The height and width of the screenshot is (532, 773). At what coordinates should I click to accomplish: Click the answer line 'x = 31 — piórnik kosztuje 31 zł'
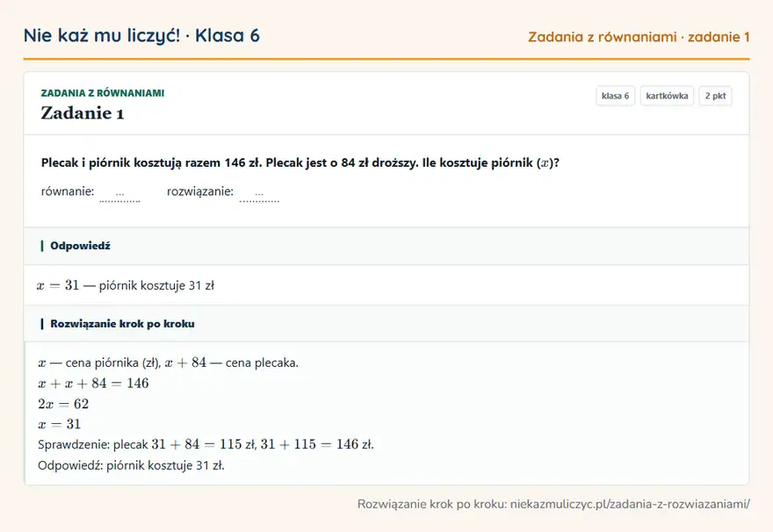tap(126, 285)
